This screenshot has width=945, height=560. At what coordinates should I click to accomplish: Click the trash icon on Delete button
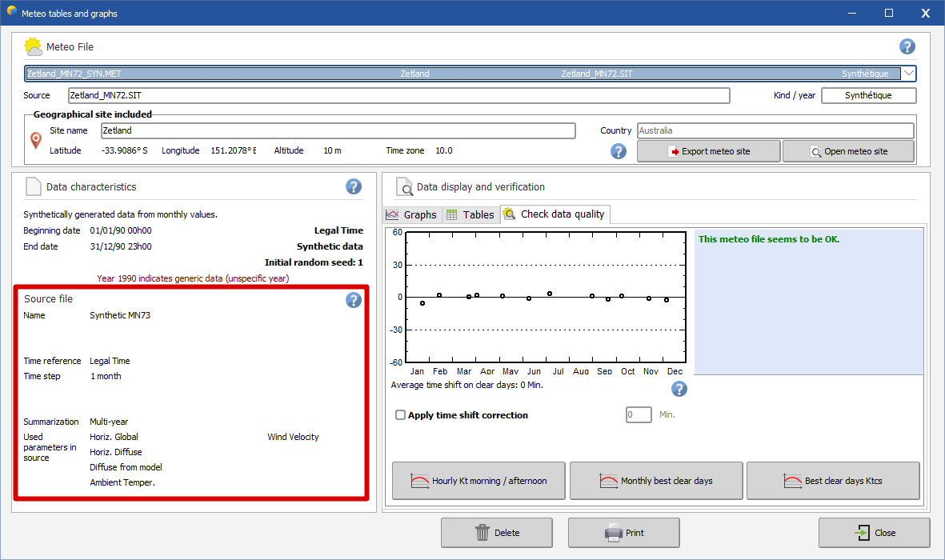(x=483, y=532)
